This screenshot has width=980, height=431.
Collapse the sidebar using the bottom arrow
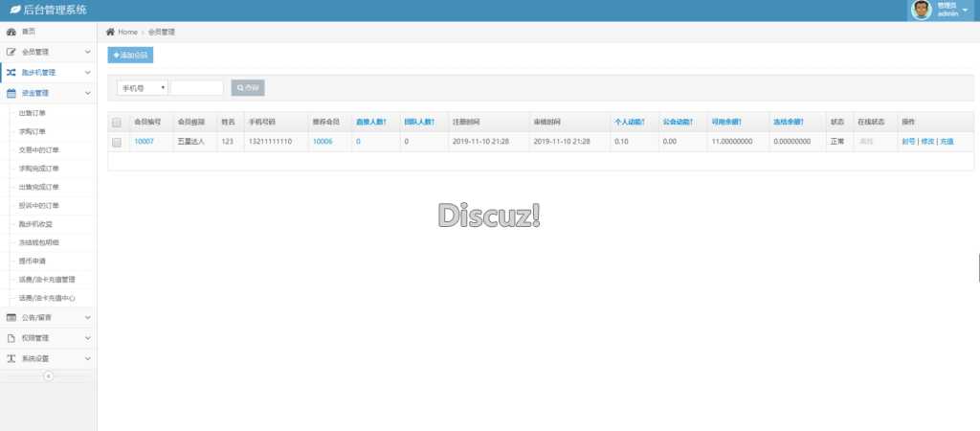click(x=48, y=375)
